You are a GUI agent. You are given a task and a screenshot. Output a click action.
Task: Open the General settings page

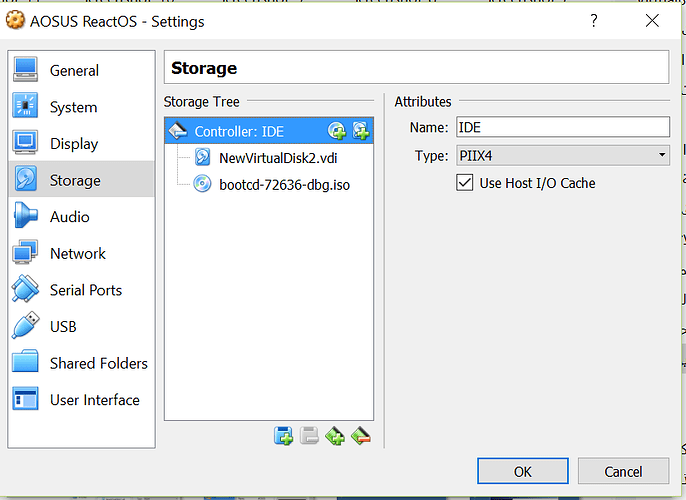tap(74, 71)
